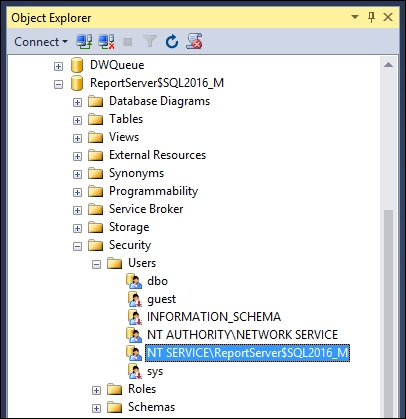Viewport: 406px width, 419px height.
Task: Click the Connect Object Explorer icon
Action: (84, 42)
